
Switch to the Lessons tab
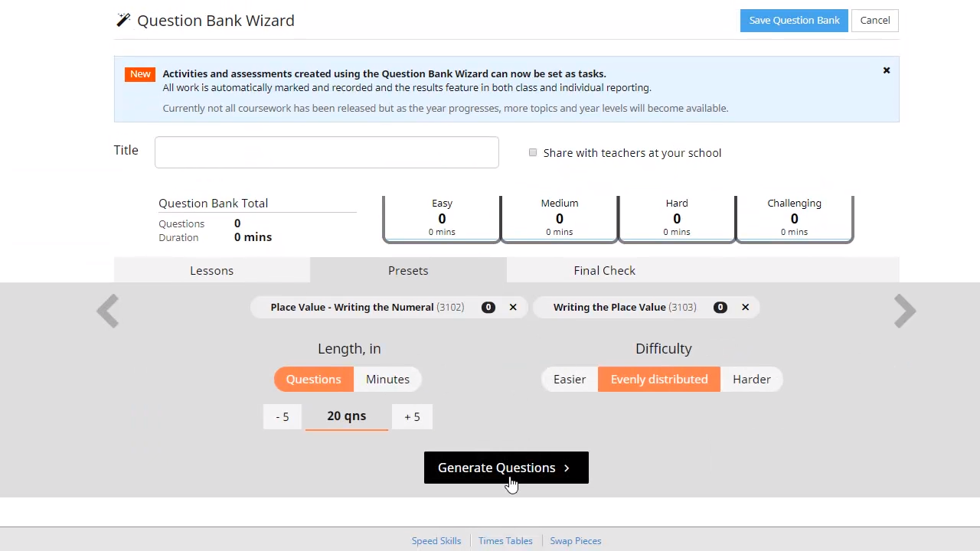[211, 270]
